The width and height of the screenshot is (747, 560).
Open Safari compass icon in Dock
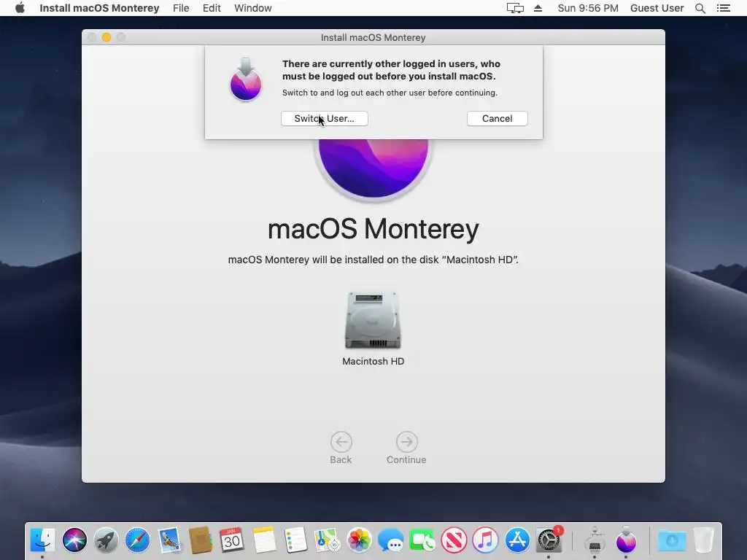pos(137,540)
